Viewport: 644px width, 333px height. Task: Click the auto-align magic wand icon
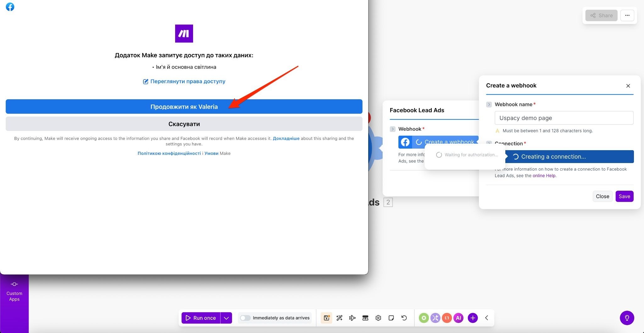339,318
